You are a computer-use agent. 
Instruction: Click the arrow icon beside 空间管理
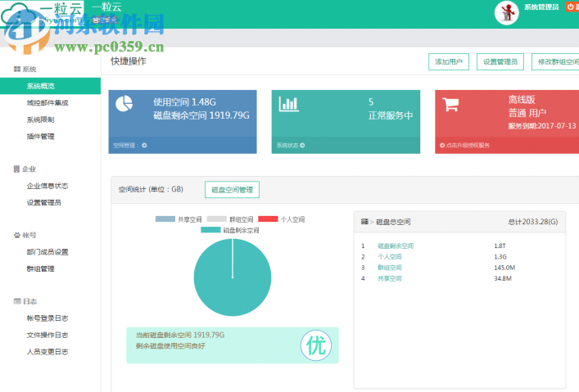tap(144, 146)
